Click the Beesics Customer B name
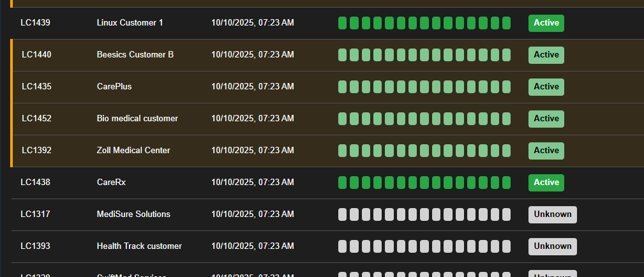This screenshot has width=644, height=277. tap(135, 55)
